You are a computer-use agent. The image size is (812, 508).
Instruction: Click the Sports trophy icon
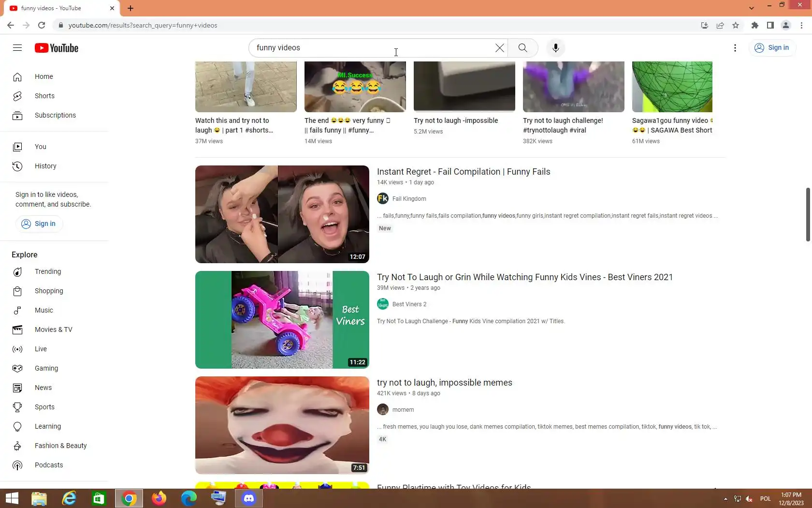(x=17, y=407)
